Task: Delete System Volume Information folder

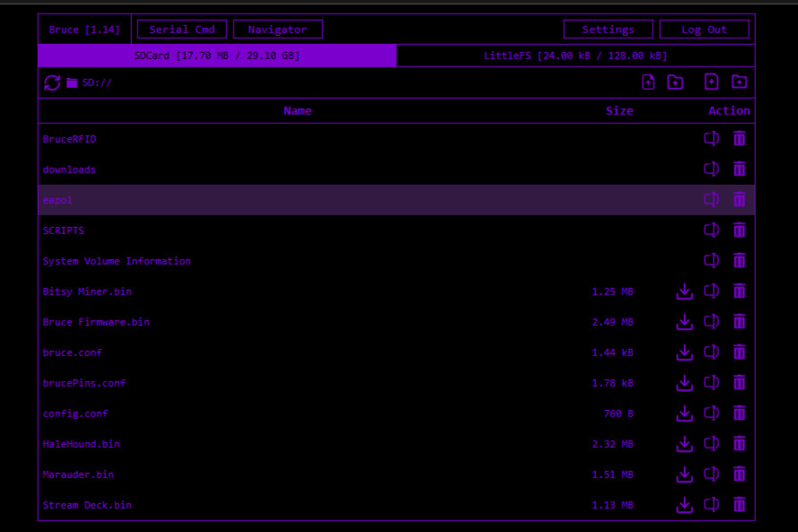Action: (x=739, y=260)
